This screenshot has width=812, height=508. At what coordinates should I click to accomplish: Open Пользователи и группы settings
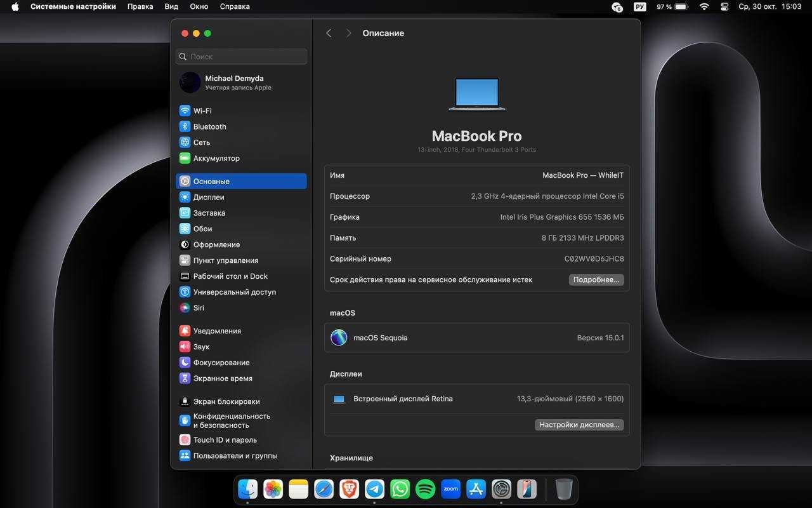pyautogui.click(x=241, y=456)
